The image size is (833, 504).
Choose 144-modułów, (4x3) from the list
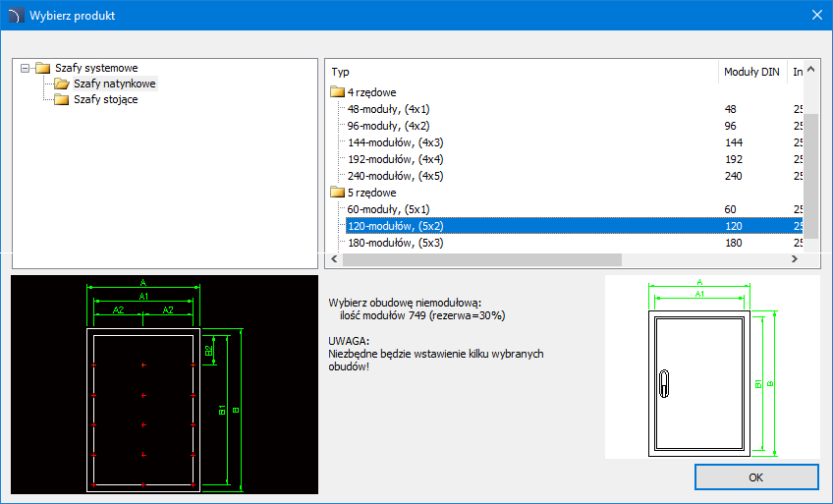tap(395, 142)
